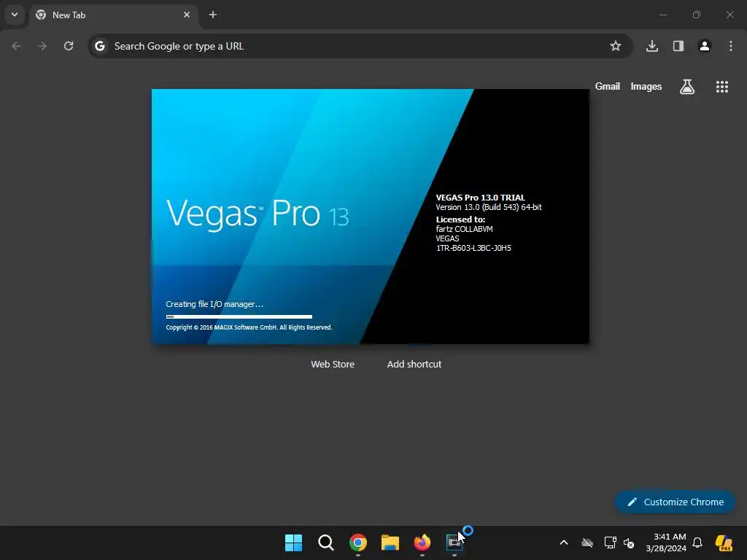The width and height of the screenshot is (747, 560).
Task: Open the network status tray icon
Action: (610, 542)
